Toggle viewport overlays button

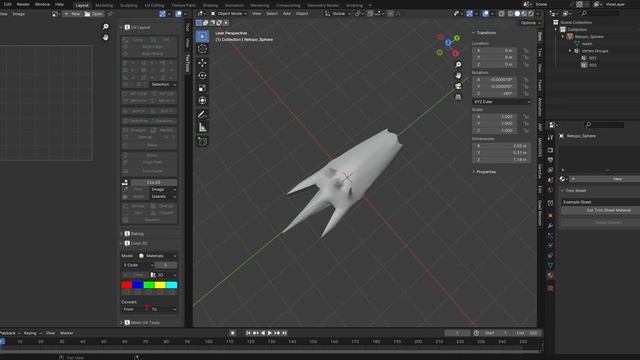(485, 13)
